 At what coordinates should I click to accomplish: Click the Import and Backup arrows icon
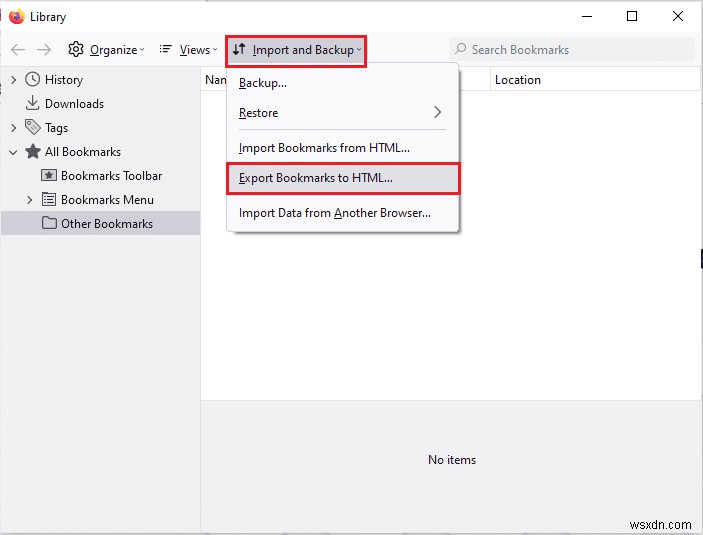click(239, 49)
